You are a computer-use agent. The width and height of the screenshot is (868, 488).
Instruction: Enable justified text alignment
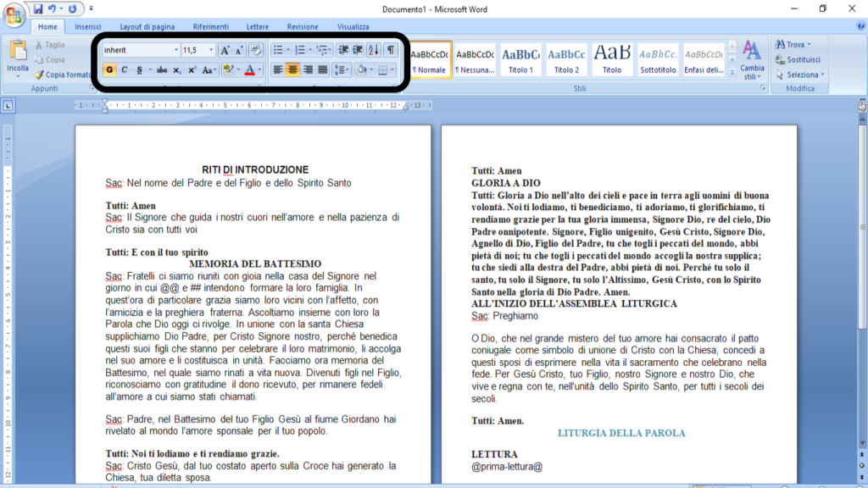[x=320, y=69]
